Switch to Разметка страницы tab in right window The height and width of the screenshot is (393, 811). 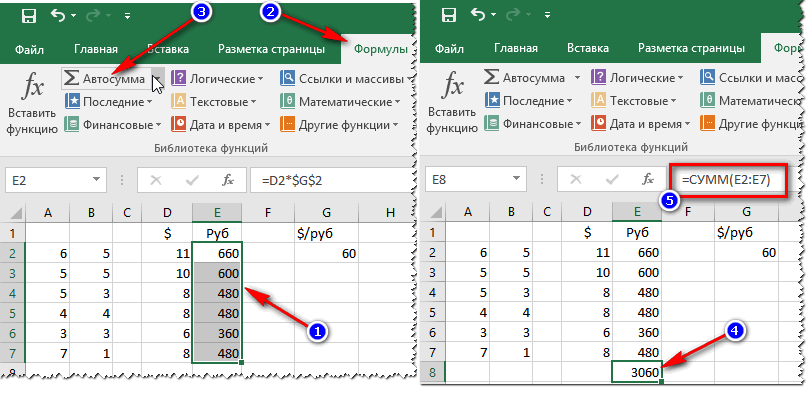point(692,49)
